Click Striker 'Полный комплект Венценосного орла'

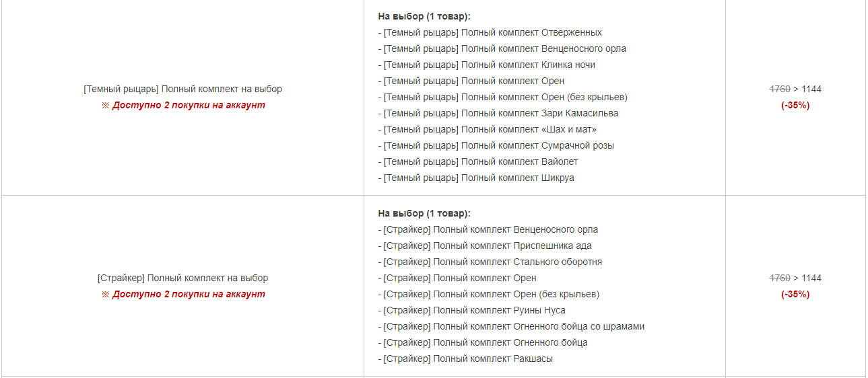[x=488, y=229]
